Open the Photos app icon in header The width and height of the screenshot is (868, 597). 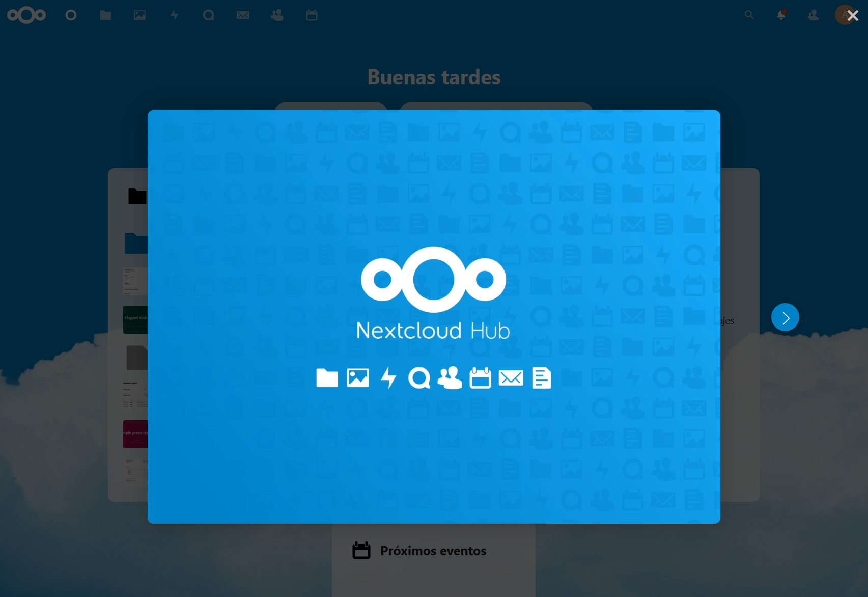(x=140, y=15)
